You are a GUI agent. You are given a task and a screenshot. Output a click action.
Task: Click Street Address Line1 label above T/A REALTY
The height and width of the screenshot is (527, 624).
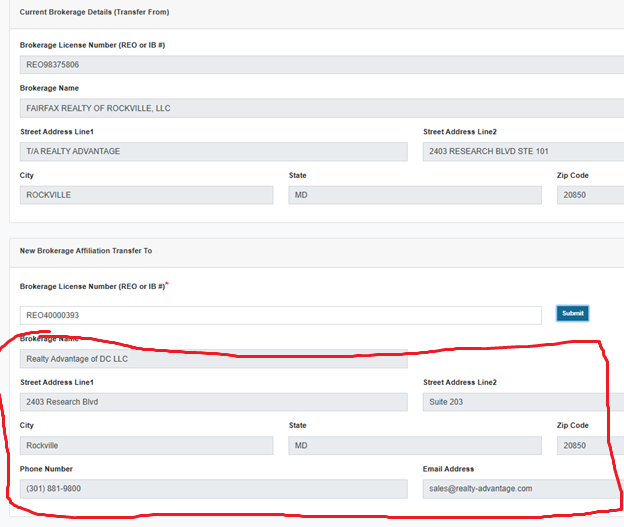57,132
